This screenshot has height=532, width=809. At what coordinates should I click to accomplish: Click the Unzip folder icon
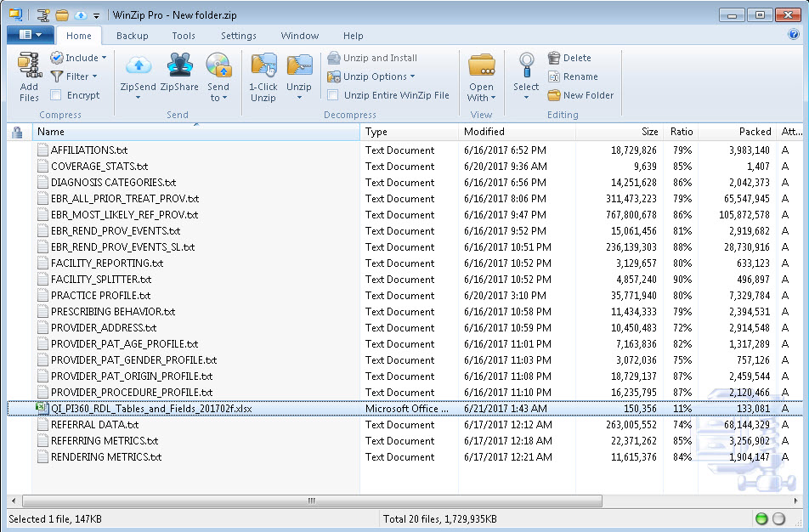click(x=299, y=66)
